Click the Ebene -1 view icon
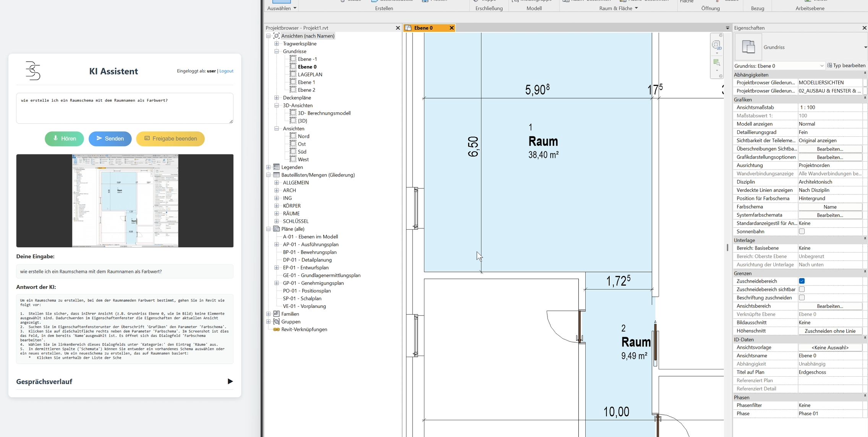Viewport: 868px width, 437px height. point(293,59)
